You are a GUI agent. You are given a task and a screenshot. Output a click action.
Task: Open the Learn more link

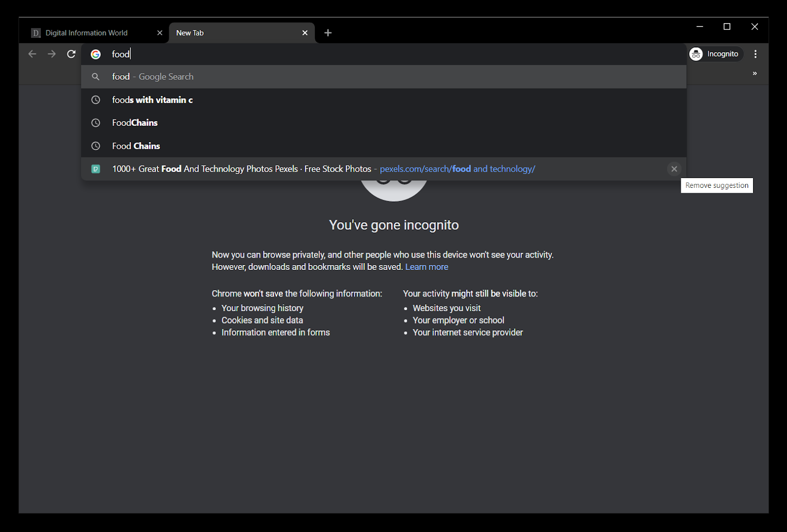point(426,266)
